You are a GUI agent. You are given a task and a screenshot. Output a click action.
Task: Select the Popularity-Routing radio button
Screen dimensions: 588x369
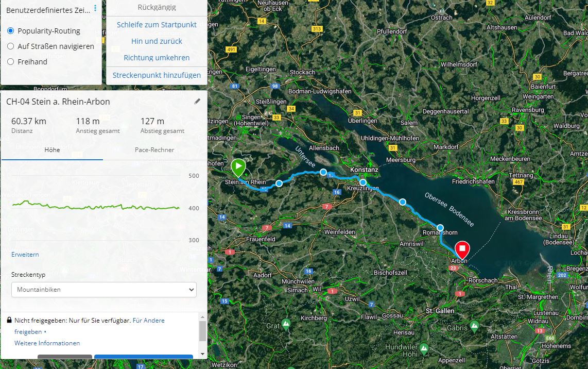click(x=10, y=31)
